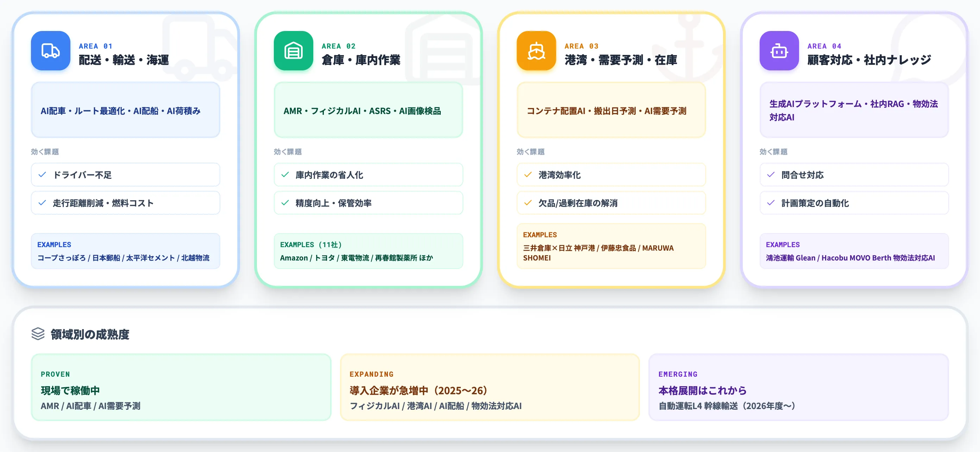The image size is (980, 452).
Task: Select the 精度向上・保管効率 issue text
Action: click(x=333, y=203)
